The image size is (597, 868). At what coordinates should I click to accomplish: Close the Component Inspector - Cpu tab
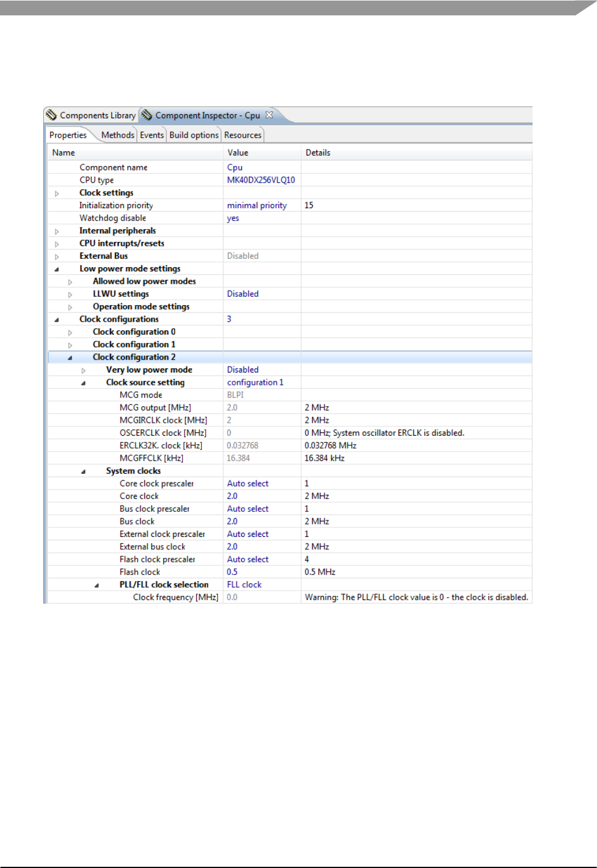[269, 115]
